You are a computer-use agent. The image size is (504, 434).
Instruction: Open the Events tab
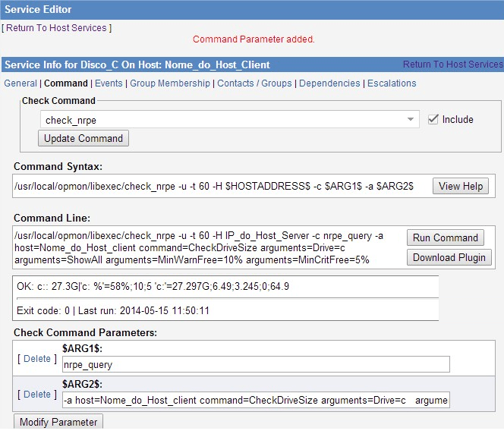pos(109,83)
